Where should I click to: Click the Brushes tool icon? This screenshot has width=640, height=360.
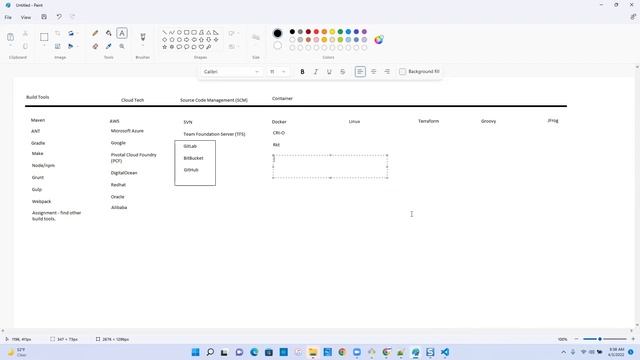(143, 37)
